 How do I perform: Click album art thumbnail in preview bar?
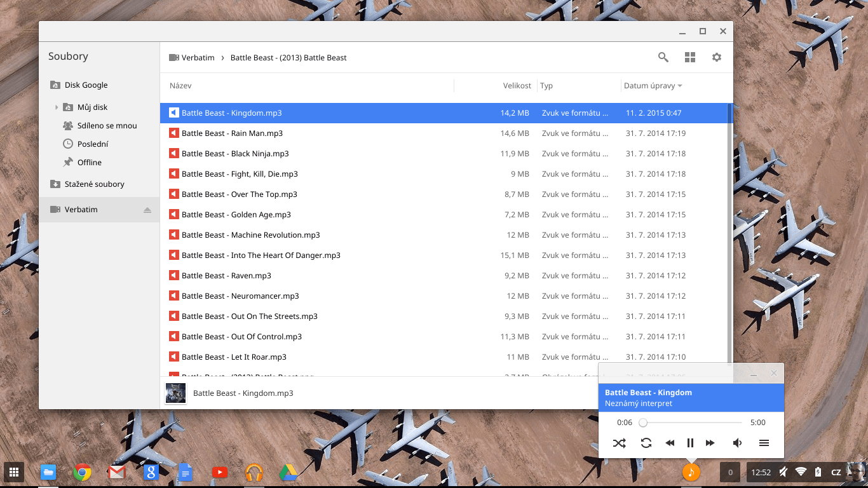[176, 393]
